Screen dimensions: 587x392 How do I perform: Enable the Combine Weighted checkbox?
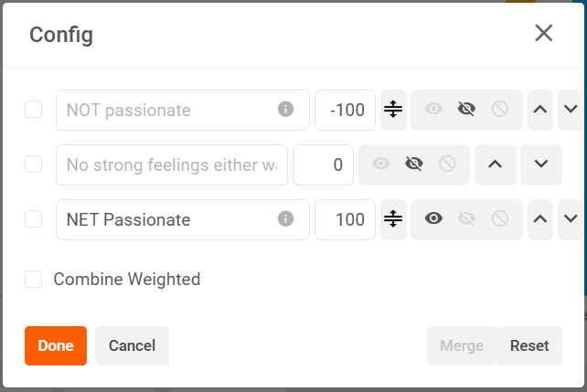33,280
